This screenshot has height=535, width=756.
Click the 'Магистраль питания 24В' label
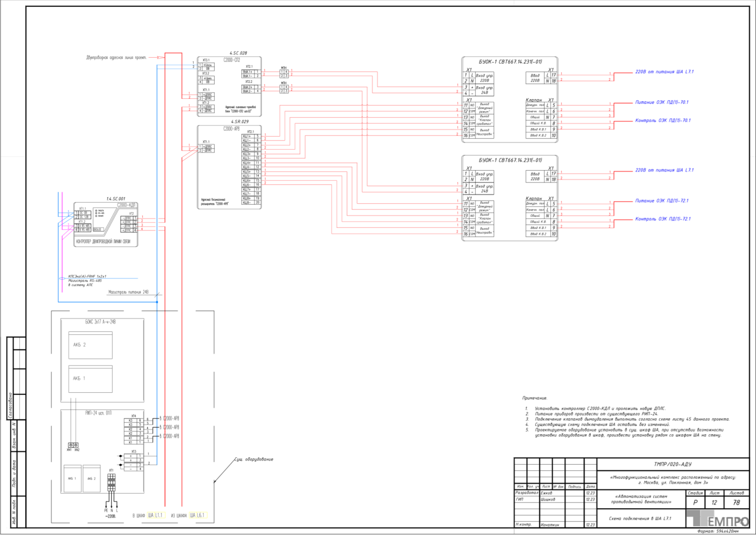point(129,292)
